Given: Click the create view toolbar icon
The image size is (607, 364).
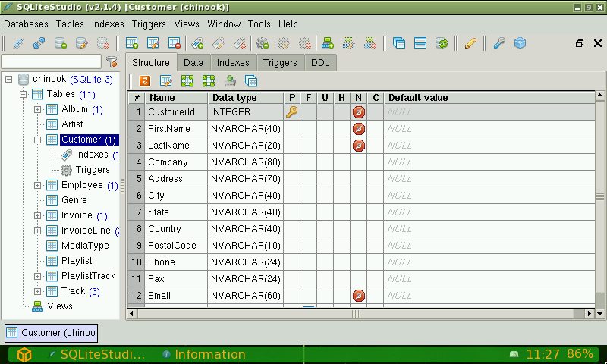Looking at the screenshot, I should point(328,43).
